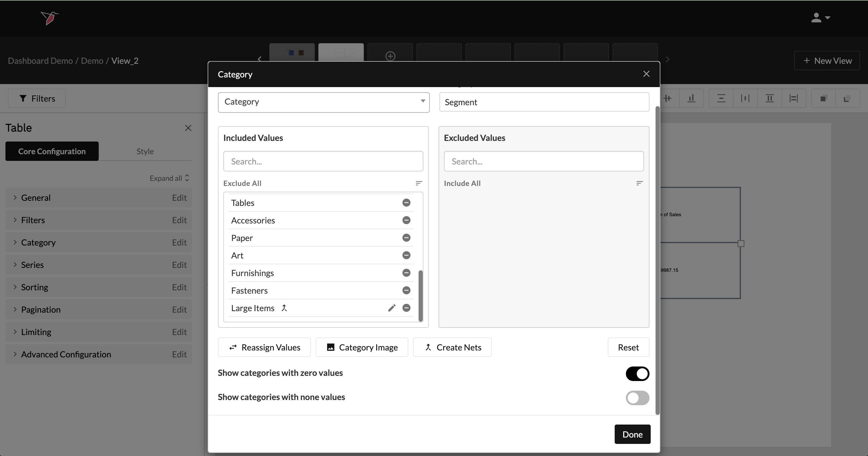Image resolution: width=868 pixels, height=456 pixels.
Task: Click the remove icon next to Tables
Action: point(406,203)
